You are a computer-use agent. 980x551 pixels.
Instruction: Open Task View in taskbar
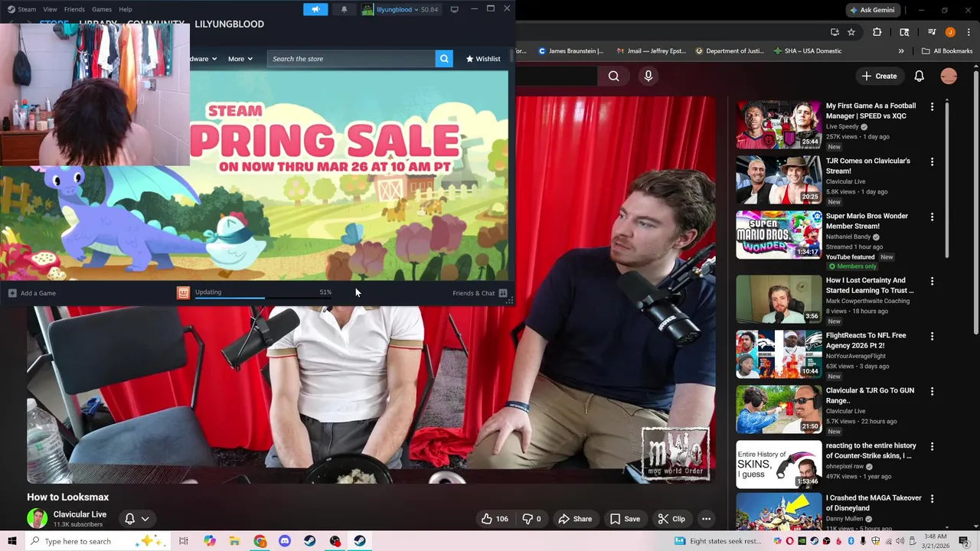coord(184,541)
